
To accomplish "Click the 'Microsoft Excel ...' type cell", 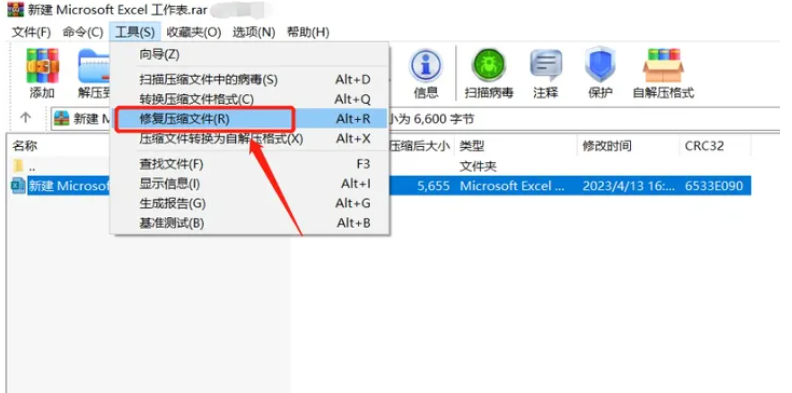I will (512, 186).
